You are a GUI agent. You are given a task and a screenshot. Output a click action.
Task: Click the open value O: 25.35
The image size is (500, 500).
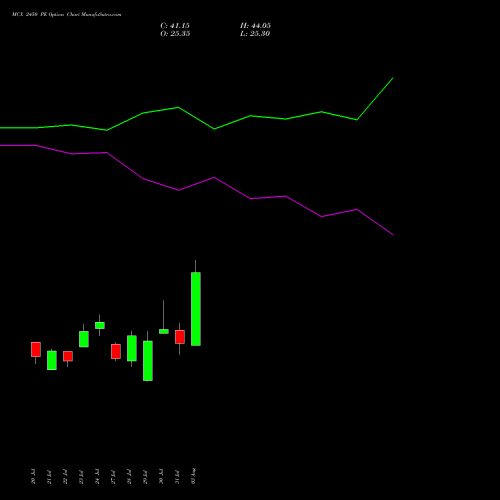pyautogui.click(x=175, y=33)
